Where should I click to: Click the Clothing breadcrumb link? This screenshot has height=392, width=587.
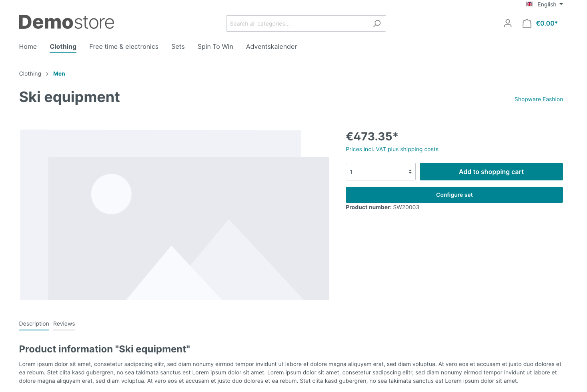tap(30, 74)
